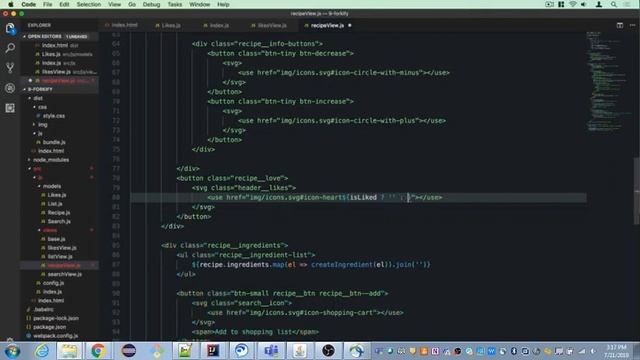
Task: Open the File menu
Action: [48, 4]
